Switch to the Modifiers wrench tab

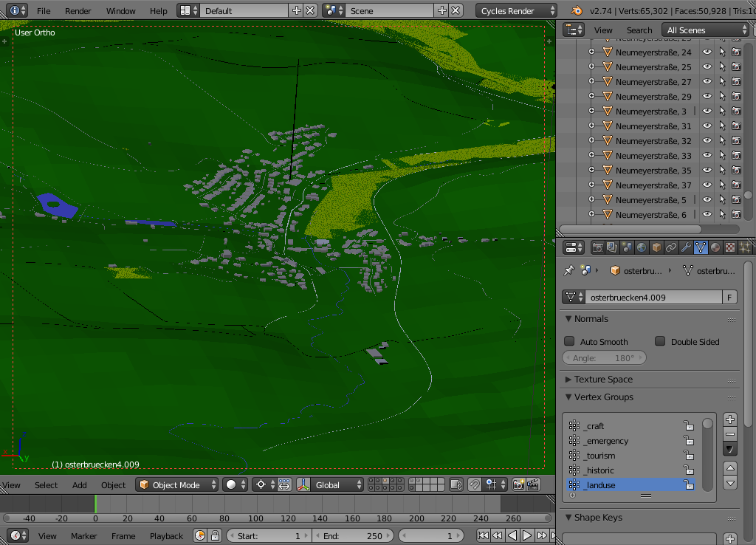[686, 248]
